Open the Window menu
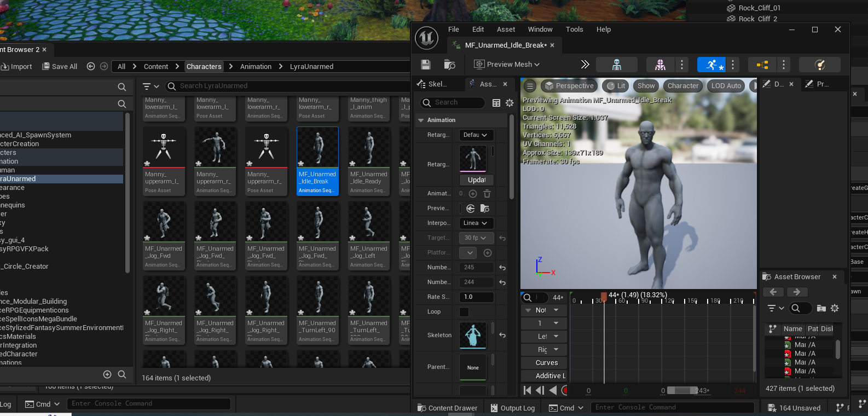Screen dimensions: 868x416 tap(540, 30)
